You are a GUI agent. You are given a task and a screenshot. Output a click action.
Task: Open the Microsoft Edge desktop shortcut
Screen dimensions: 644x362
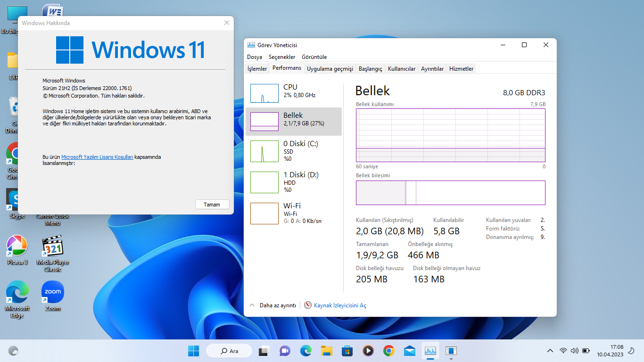click(17, 299)
